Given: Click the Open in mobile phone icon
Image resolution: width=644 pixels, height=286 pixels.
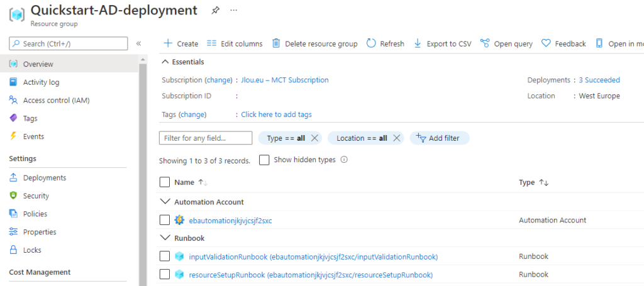Looking at the screenshot, I should (599, 43).
